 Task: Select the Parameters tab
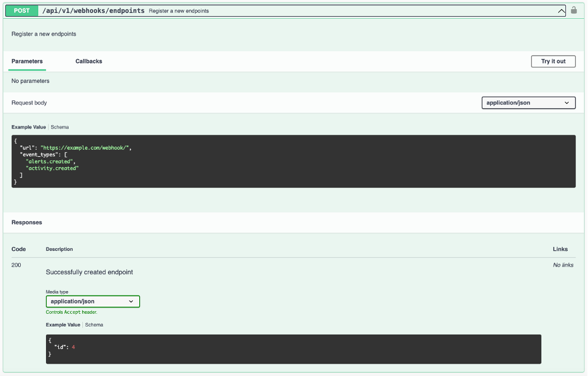(27, 61)
